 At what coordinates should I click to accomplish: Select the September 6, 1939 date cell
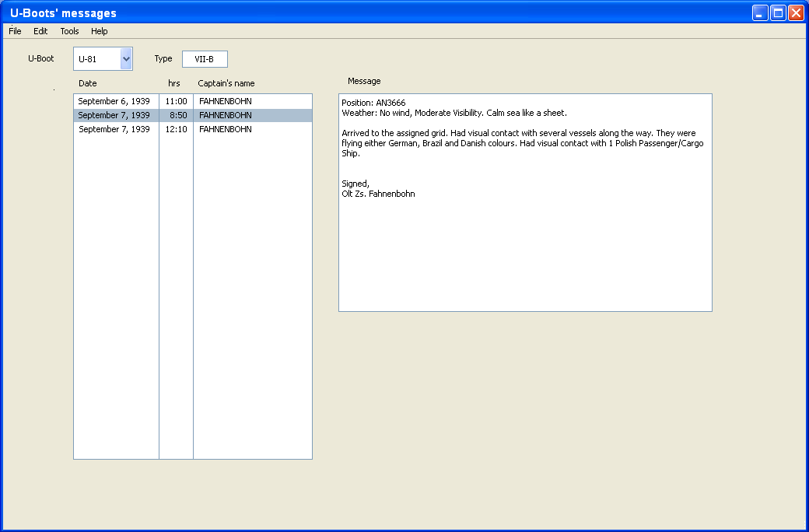coord(114,101)
